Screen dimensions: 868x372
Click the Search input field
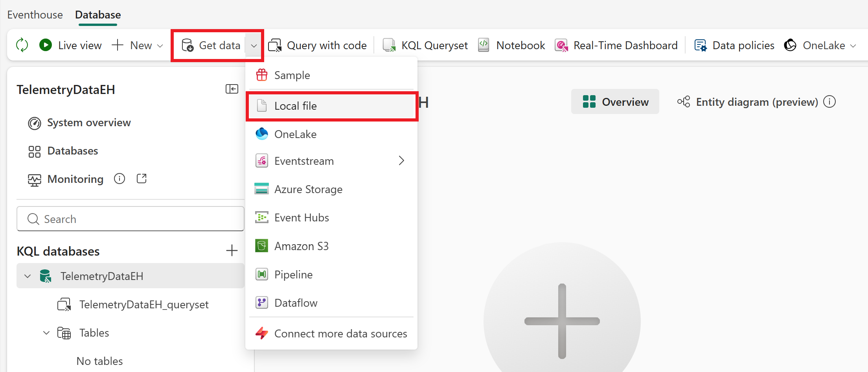(131, 219)
